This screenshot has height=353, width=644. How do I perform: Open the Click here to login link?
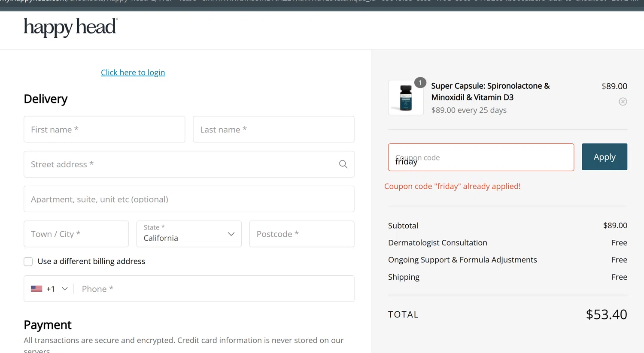133,72
